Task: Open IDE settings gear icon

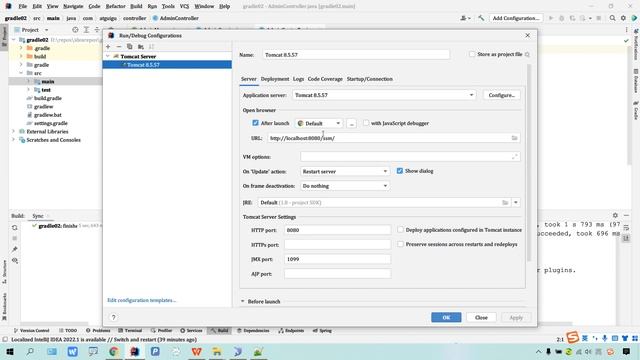Action: pyautogui.click(x=623, y=18)
